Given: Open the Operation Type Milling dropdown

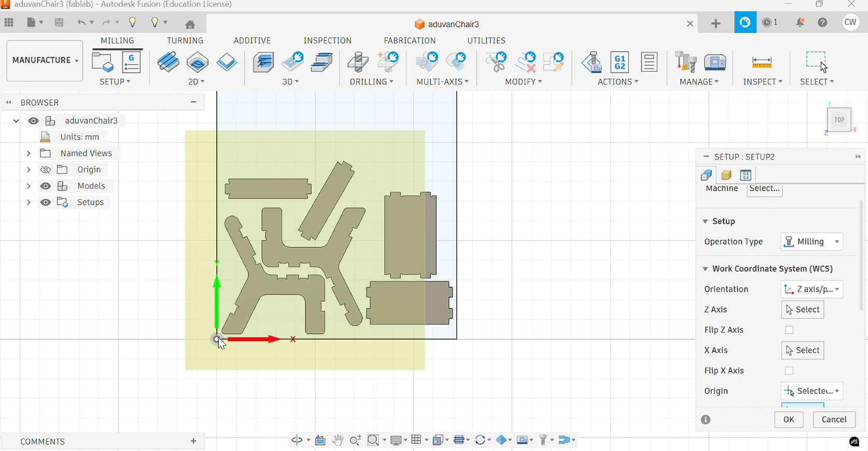Looking at the screenshot, I should [x=811, y=242].
